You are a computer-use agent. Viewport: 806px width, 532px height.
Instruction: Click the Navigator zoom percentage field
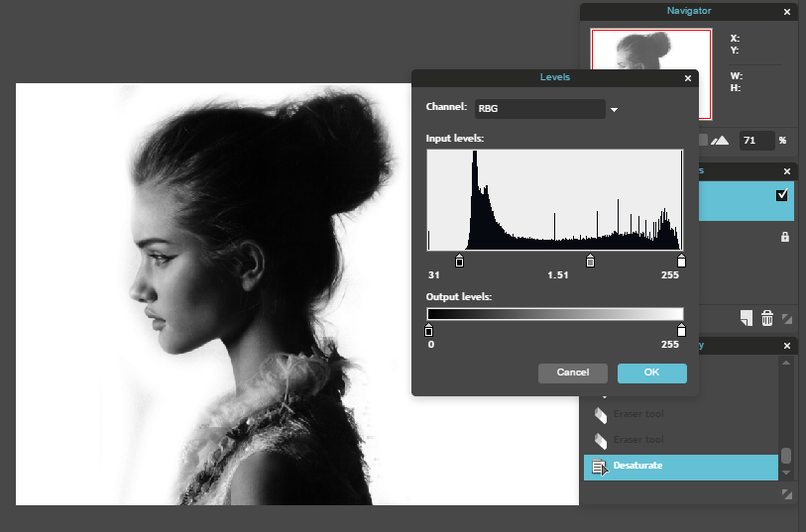click(757, 141)
